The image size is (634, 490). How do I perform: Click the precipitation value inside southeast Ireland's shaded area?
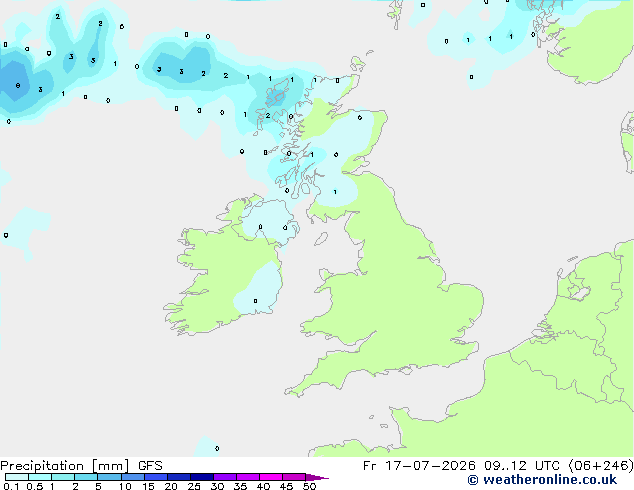coord(255,301)
